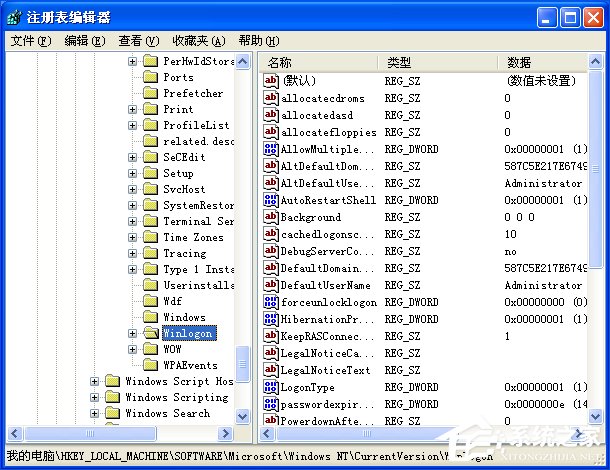
Task: Click the tree pane scroll-down arrow
Action: pos(243,416)
